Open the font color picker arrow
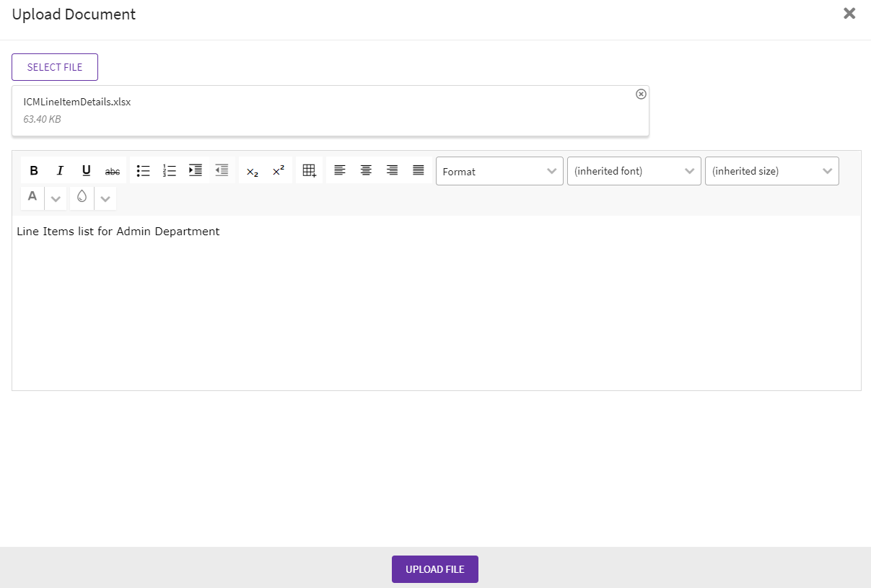This screenshot has height=588, width=871. (56, 198)
